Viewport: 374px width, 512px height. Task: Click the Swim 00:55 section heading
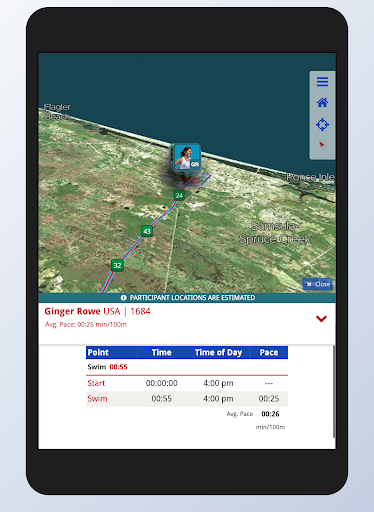[107, 367]
